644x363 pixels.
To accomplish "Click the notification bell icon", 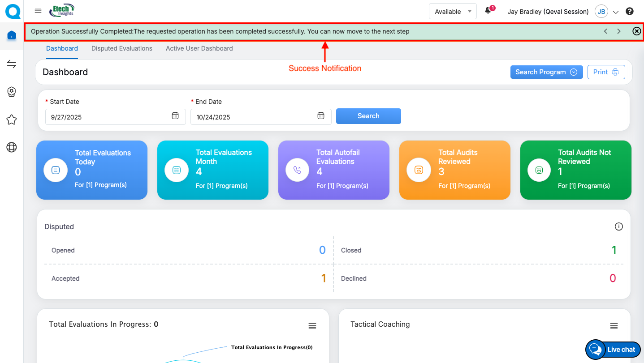I will 488,11.
